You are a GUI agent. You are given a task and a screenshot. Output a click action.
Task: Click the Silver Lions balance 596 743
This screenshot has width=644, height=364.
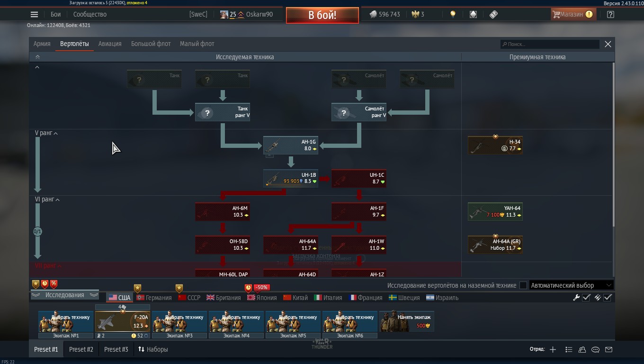(x=385, y=14)
